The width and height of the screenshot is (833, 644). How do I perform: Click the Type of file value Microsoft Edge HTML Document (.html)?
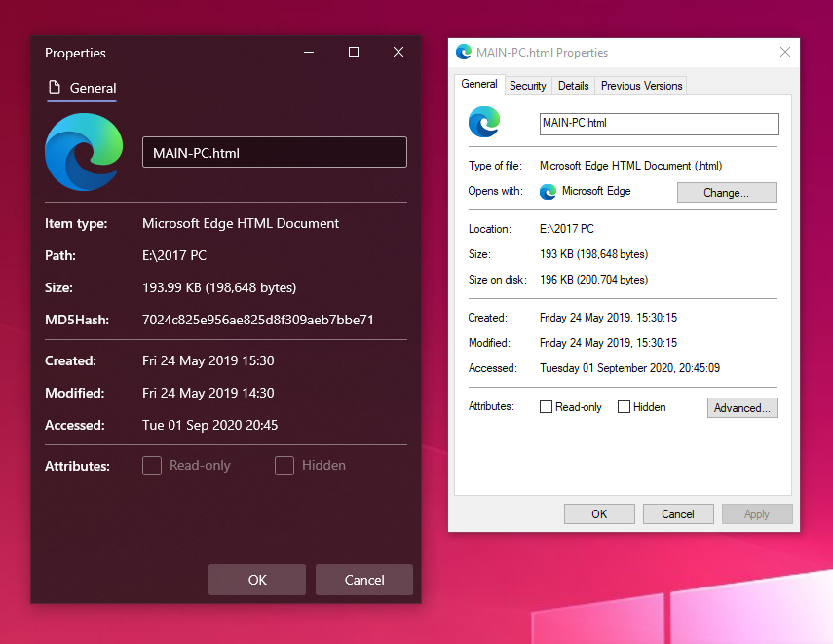point(630,166)
